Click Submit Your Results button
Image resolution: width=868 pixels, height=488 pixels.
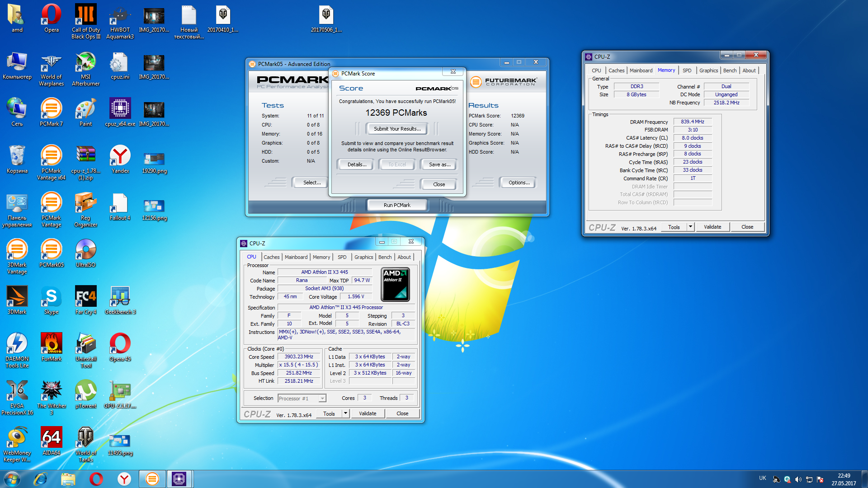[x=397, y=129]
